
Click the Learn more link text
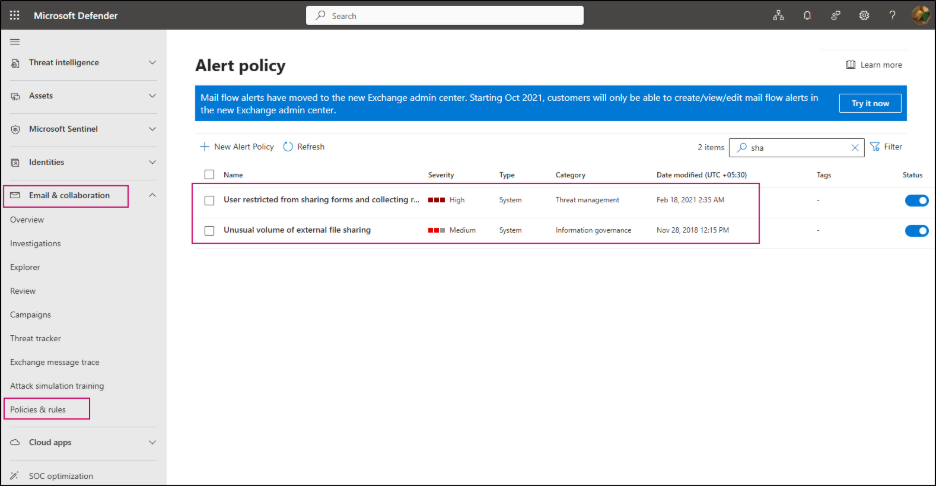(x=881, y=65)
